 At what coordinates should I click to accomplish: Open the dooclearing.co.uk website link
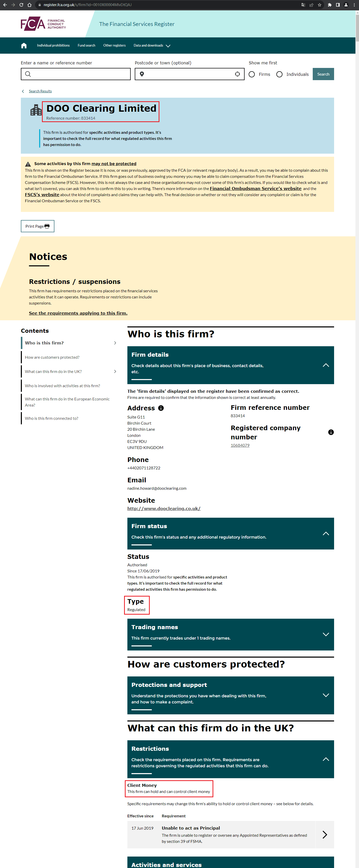click(x=164, y=509)
